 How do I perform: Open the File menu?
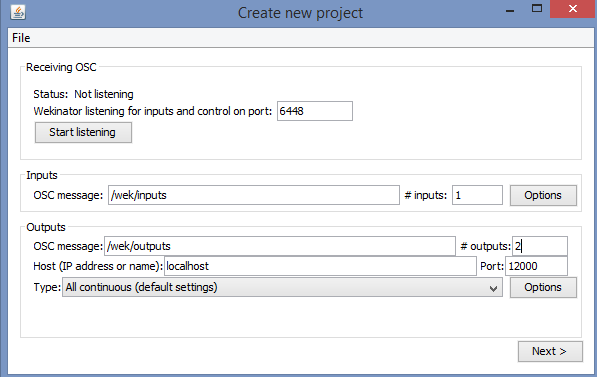tap(21, 38)
